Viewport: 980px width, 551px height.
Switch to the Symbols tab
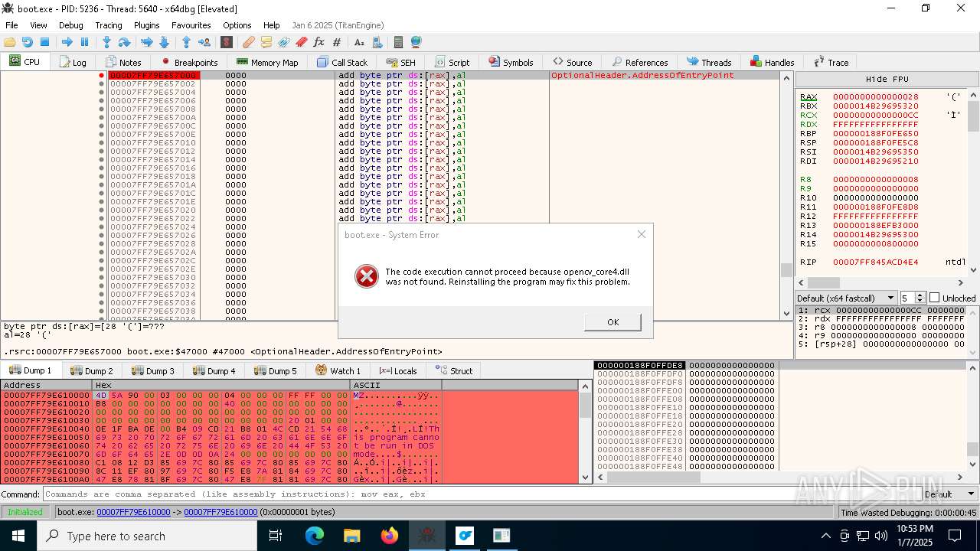[510, 62]
